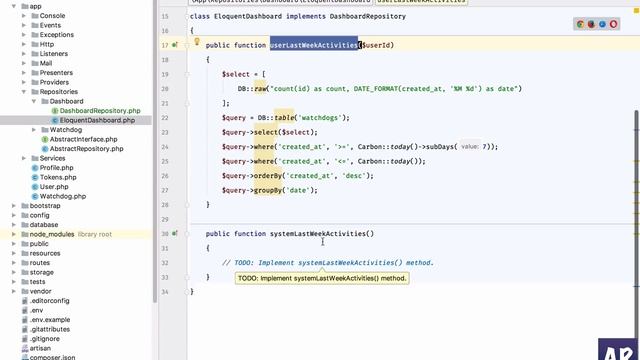
Task: Click the systemLastWeekActivities method name
Action: pos(318,233)
